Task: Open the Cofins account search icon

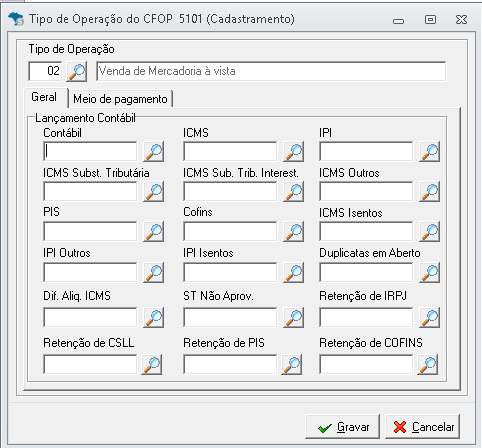Action: tap(293, 232)
